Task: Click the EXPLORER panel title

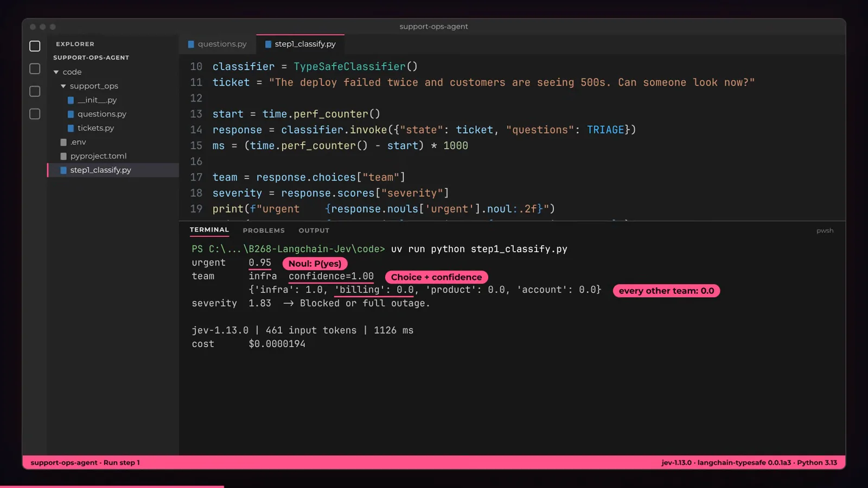Action: 75,44
